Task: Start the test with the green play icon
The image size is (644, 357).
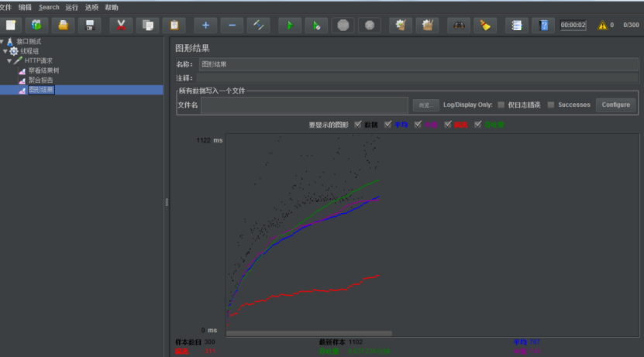Action: pos(289,25)
